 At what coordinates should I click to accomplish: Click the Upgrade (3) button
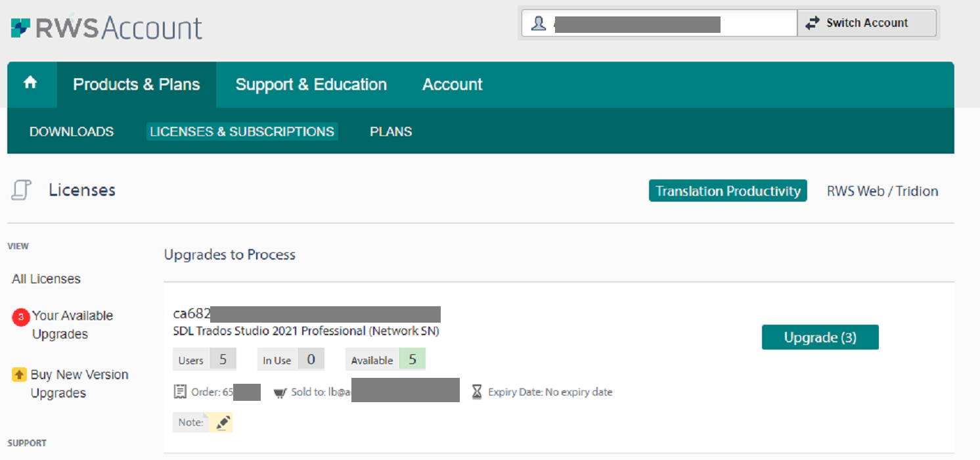(820, 337)
